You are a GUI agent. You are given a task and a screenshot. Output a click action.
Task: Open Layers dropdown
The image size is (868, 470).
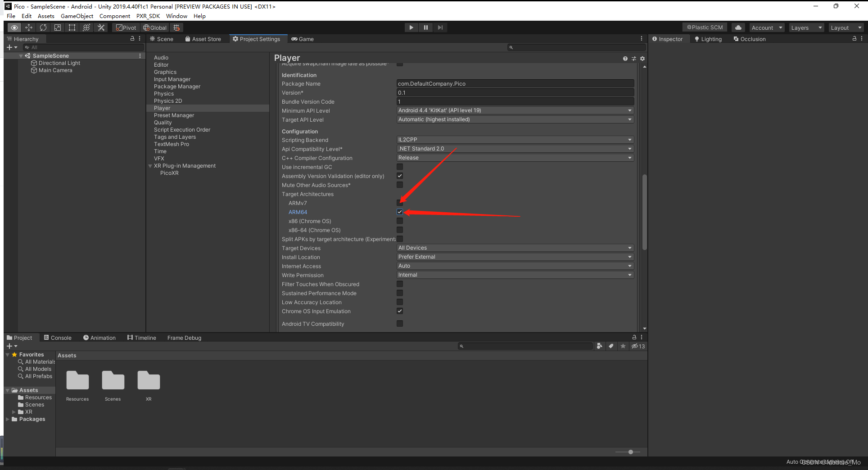click(x=806, y=27)
